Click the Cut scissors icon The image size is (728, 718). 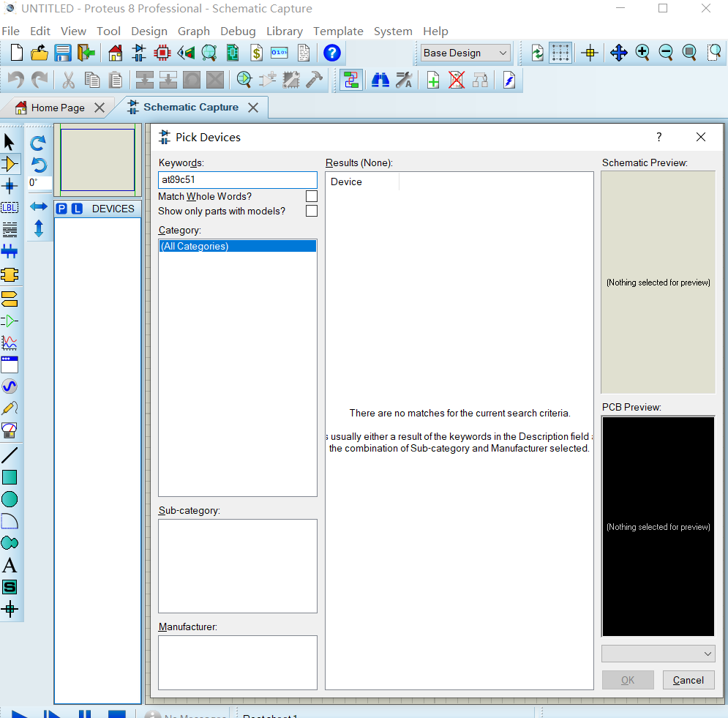(68, 80)
